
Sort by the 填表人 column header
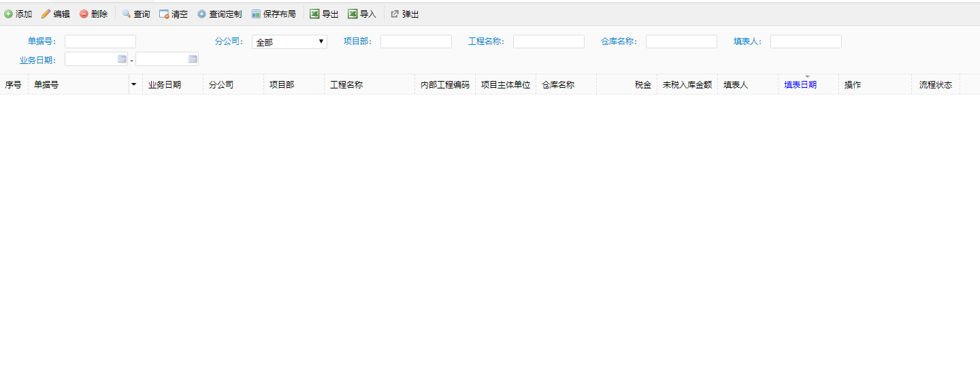(x=748, y=85)
